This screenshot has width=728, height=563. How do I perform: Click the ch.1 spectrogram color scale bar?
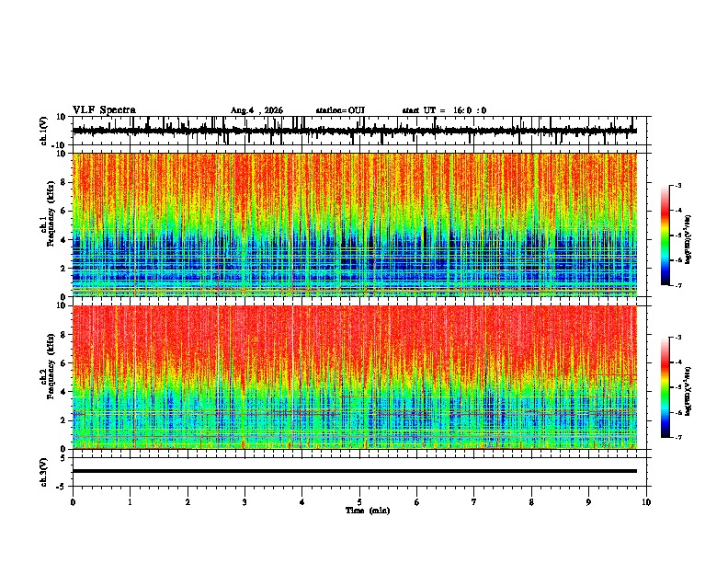[665, 236]
